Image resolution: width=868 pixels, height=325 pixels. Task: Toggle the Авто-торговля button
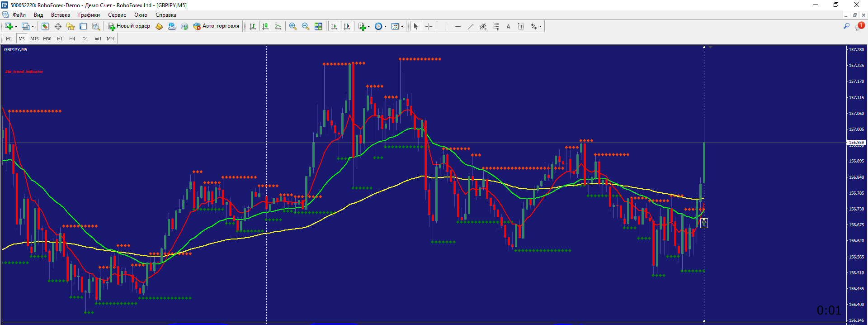pyautogui.click(x=216, y=26)
